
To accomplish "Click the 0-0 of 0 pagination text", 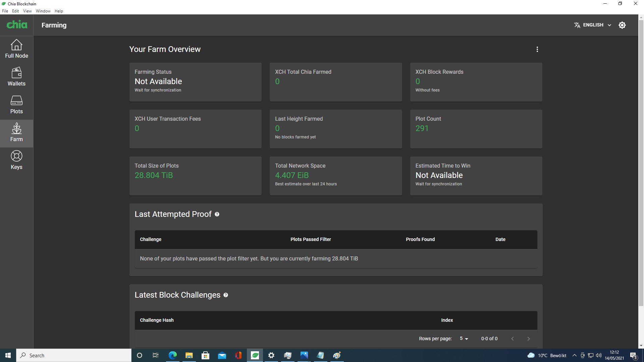I will pyautogui.click(x=489, y=339).
